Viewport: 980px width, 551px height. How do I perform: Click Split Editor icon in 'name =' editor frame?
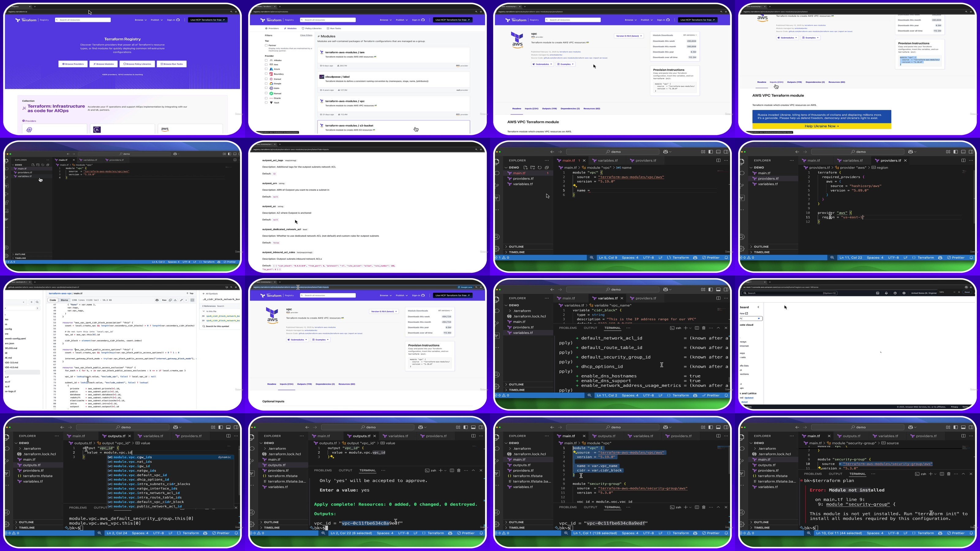pos(718,160)
